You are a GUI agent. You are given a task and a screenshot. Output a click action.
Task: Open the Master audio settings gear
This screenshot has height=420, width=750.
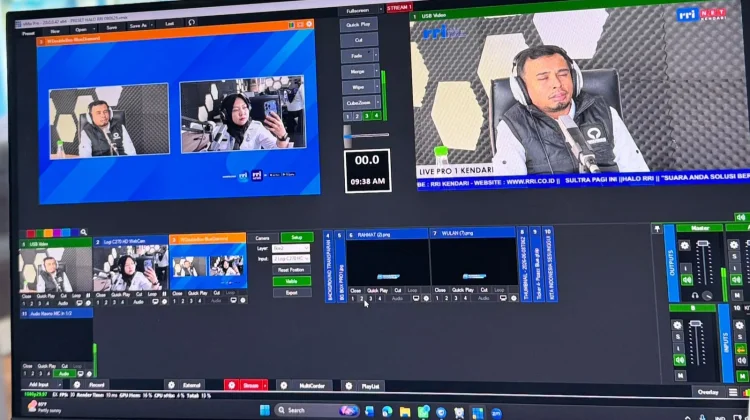(684, 245)
